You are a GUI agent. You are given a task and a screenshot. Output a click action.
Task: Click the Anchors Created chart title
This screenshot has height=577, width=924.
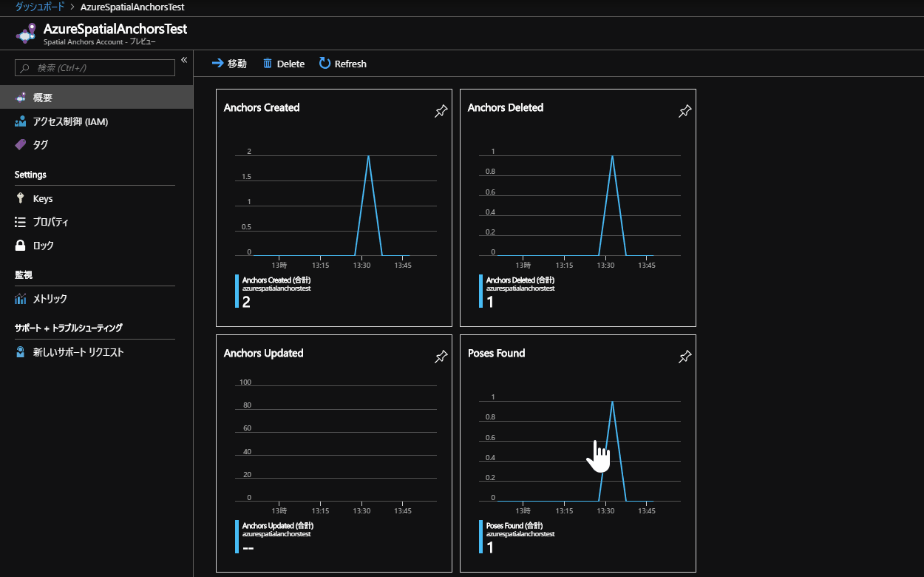coord(262,107)
